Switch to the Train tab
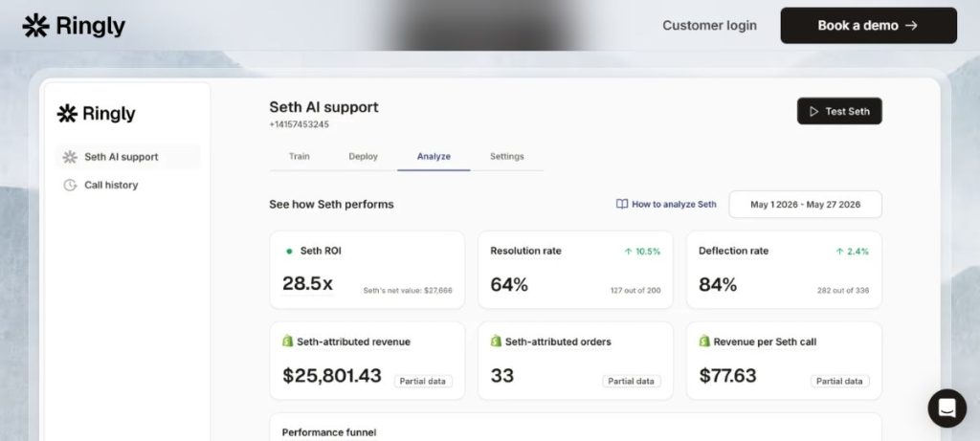The image size is (980, 441). click(299, 156)
